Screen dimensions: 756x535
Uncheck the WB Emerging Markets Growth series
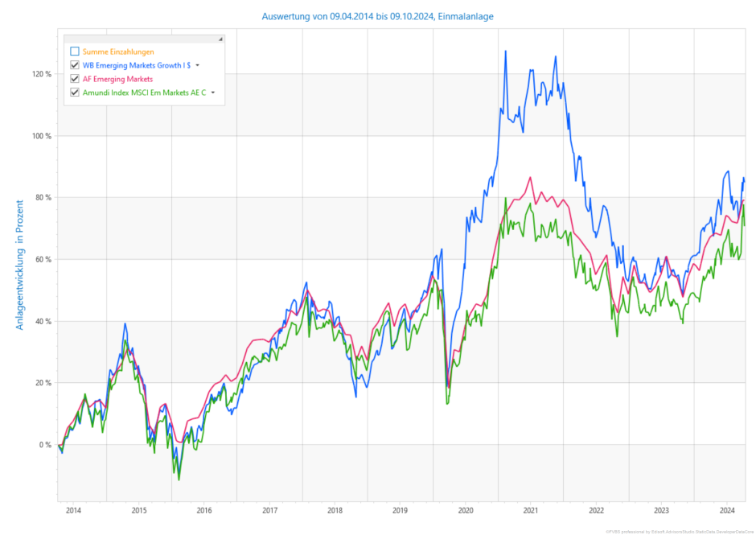[x=75, y=65]
